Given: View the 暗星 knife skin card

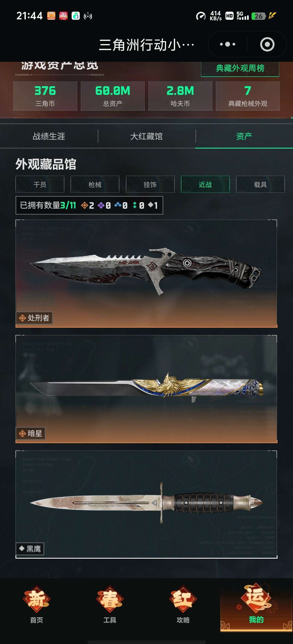Looking at the screenshot, I should (x=146, y=389).
